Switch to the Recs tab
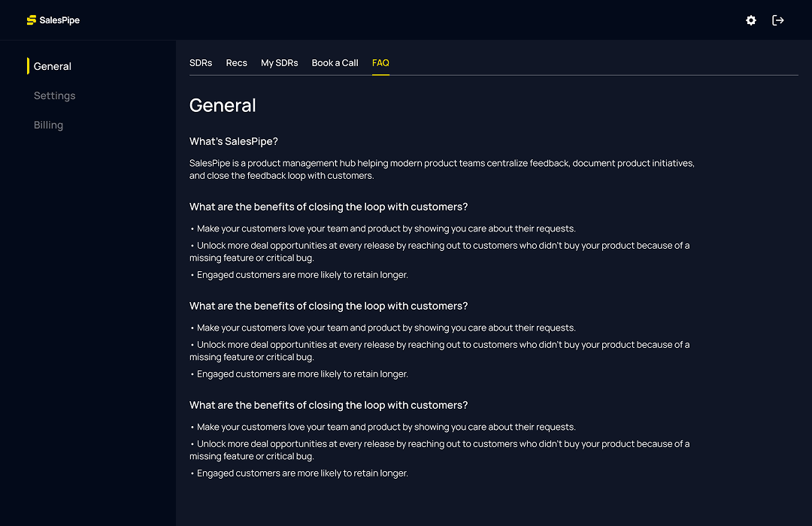This screenshot has height=526, width=812. pyautogui.click(x=236, y=63)
